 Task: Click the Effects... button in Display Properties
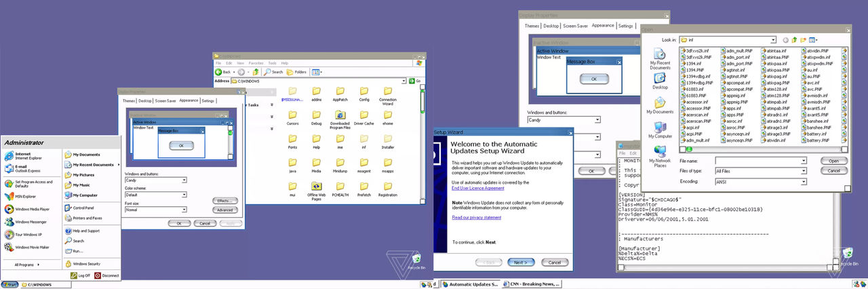224,201
